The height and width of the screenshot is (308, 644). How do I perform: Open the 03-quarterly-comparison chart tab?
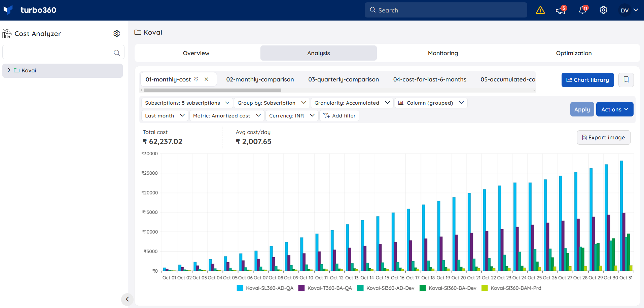click(344, 79)
